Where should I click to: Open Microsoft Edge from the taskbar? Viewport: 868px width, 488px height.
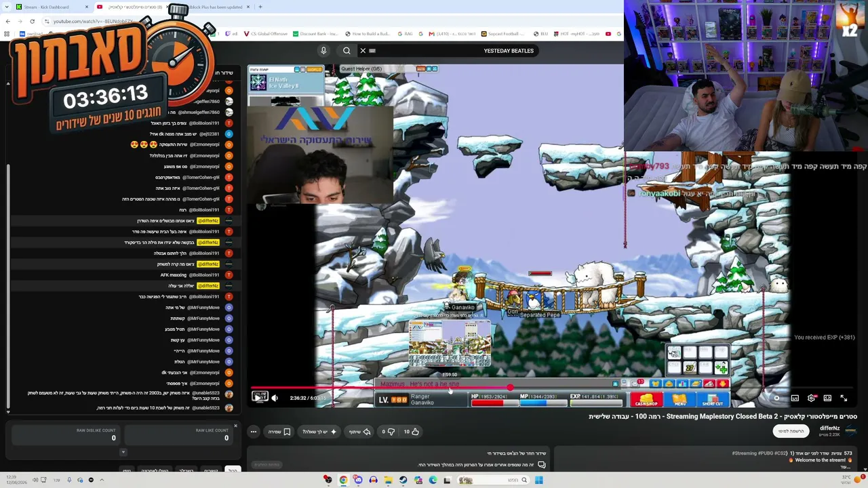point(433,480)
